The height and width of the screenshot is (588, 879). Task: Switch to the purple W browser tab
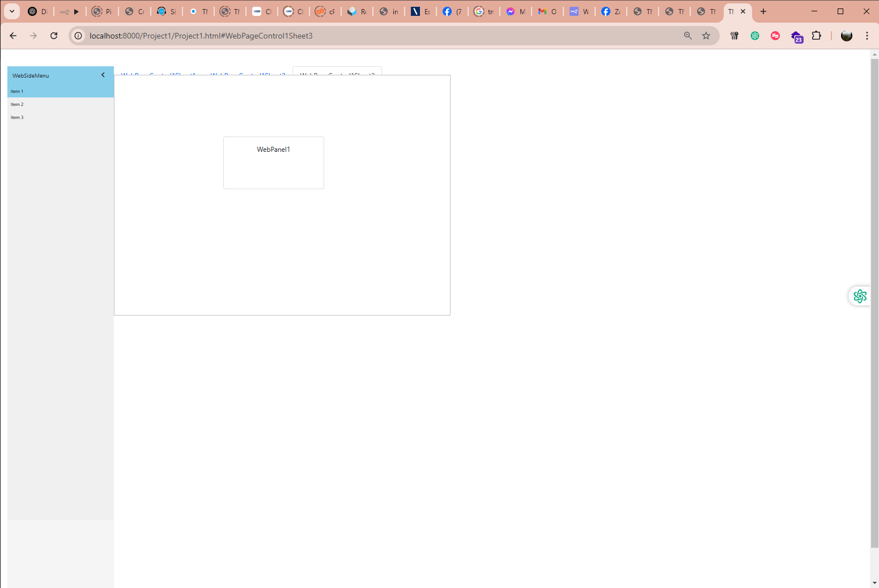[579, 11]
